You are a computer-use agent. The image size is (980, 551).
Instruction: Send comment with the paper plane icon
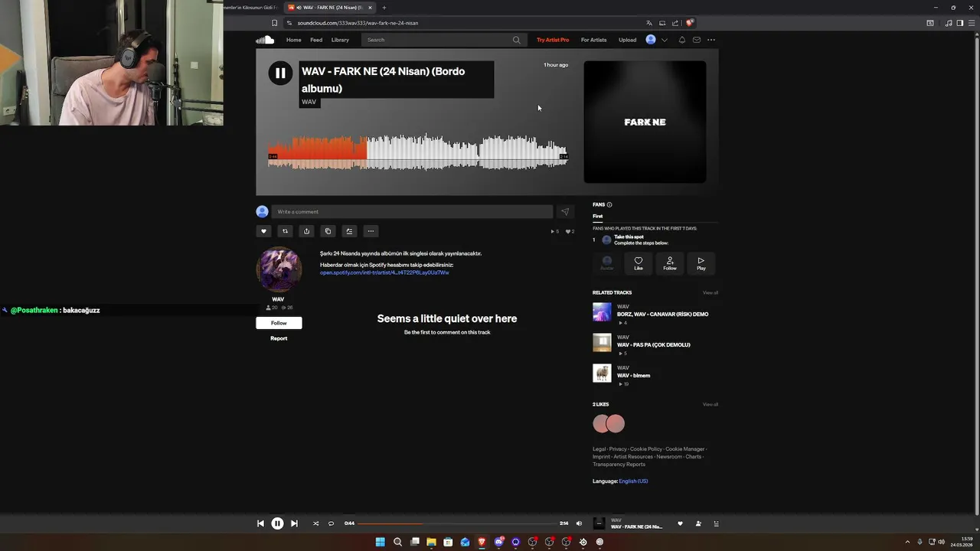click(565, 212)
